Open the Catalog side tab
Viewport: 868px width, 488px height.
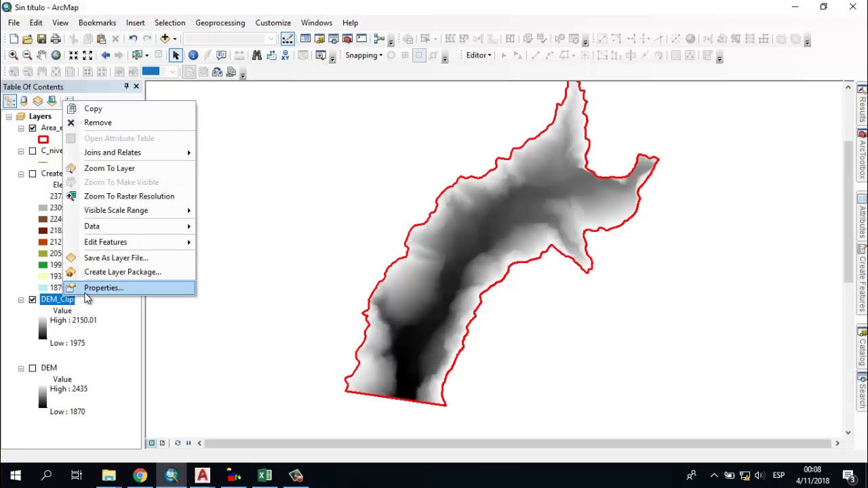(862, 346)
